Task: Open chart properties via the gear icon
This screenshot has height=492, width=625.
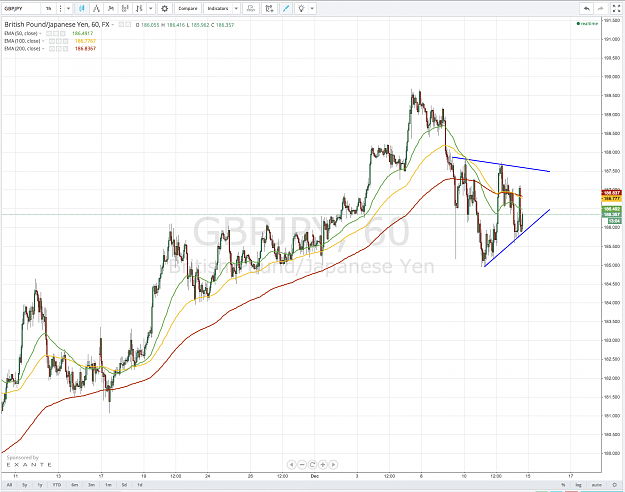Action: 164,8
